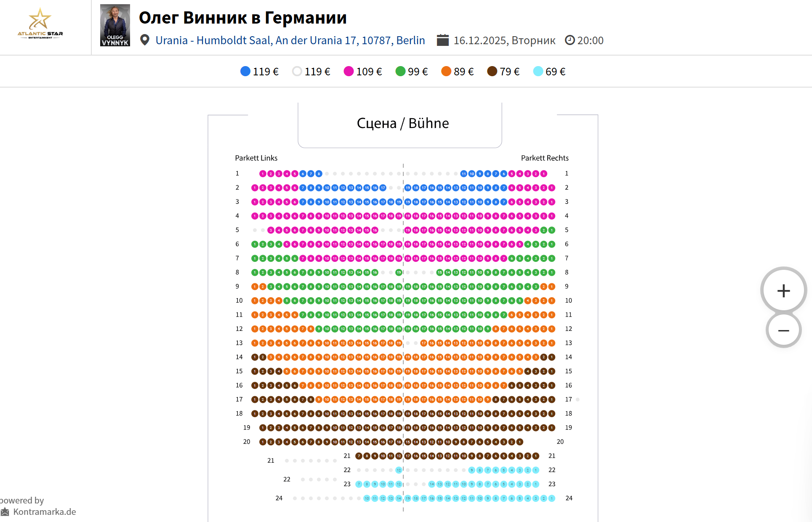Open the Olegg Vynnyk poster thumbnail

[x=115, y=25]
